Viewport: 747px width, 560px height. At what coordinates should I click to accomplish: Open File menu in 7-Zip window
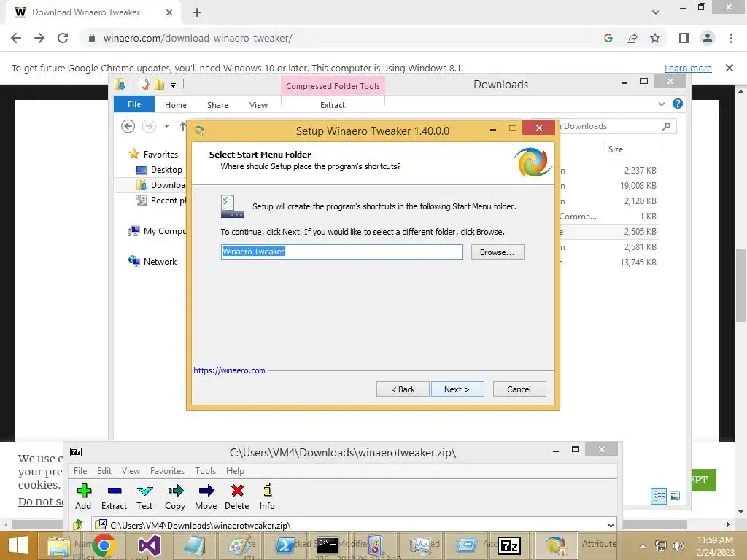80,470
